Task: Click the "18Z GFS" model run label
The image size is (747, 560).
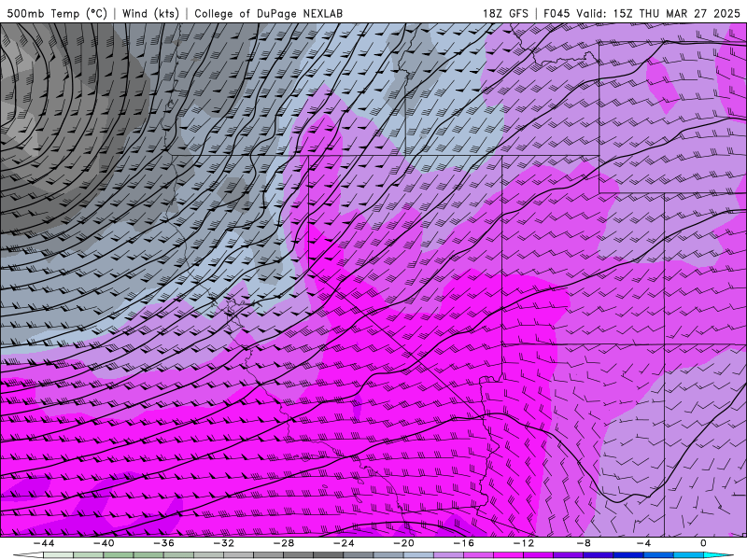Action: (505, 13)
